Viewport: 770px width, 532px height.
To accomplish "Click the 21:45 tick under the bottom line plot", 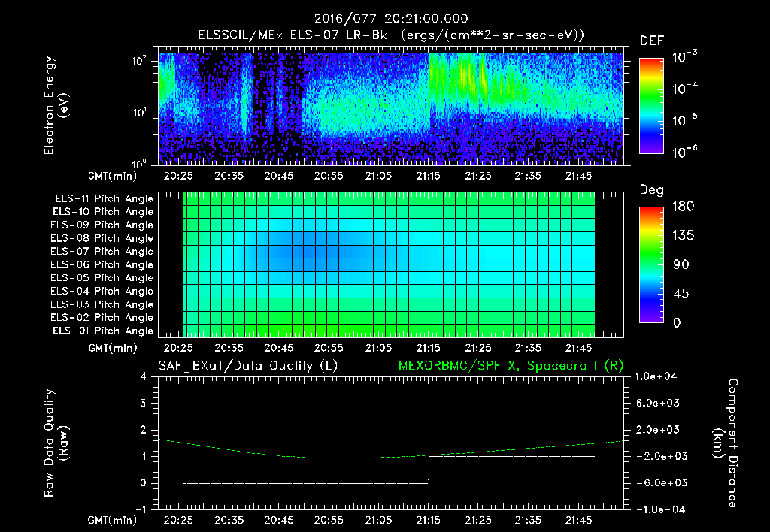I will pyautogui.click(x=578, y=520).
